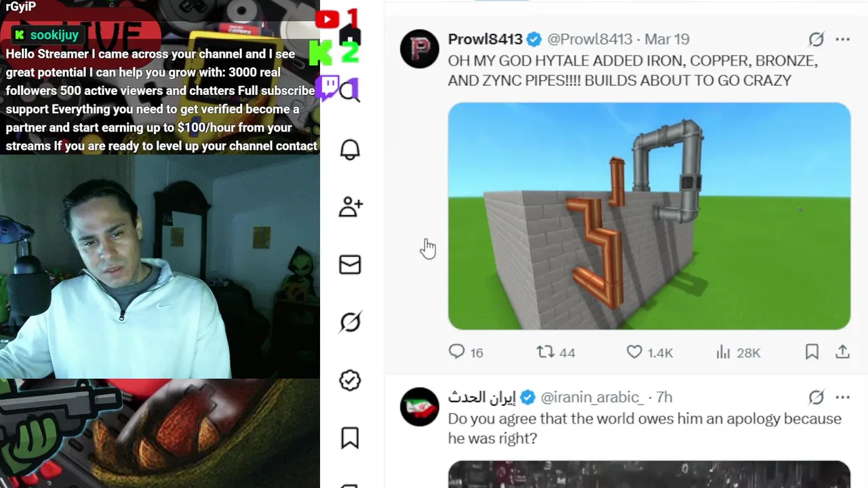
Task: Open the Prowl8413 profile name link
Action: click(x=485, y=39)
